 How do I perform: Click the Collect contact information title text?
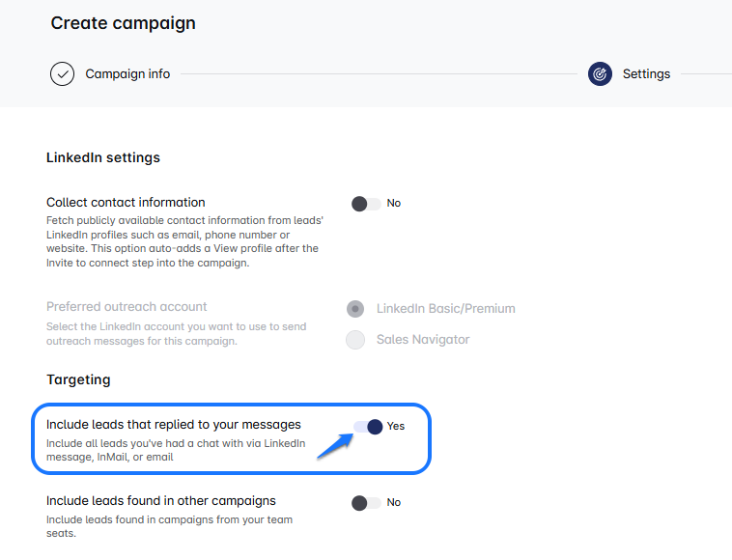[126, 203]
